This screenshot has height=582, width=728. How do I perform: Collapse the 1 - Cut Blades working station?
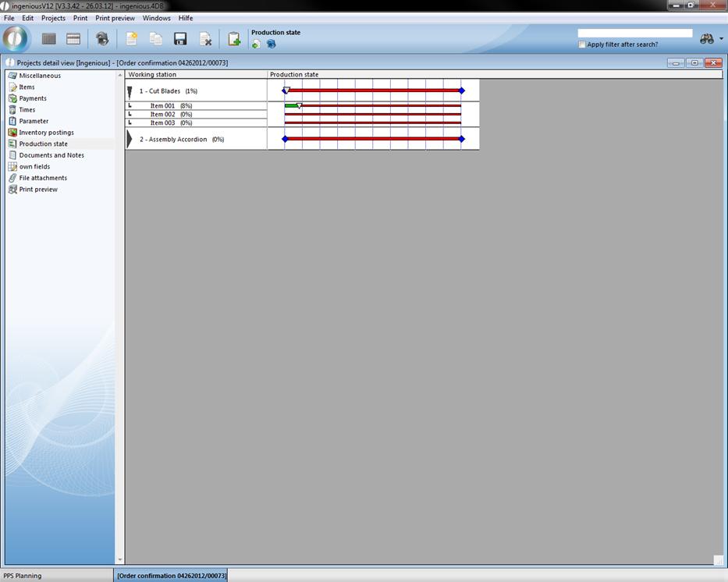[130, 91]
